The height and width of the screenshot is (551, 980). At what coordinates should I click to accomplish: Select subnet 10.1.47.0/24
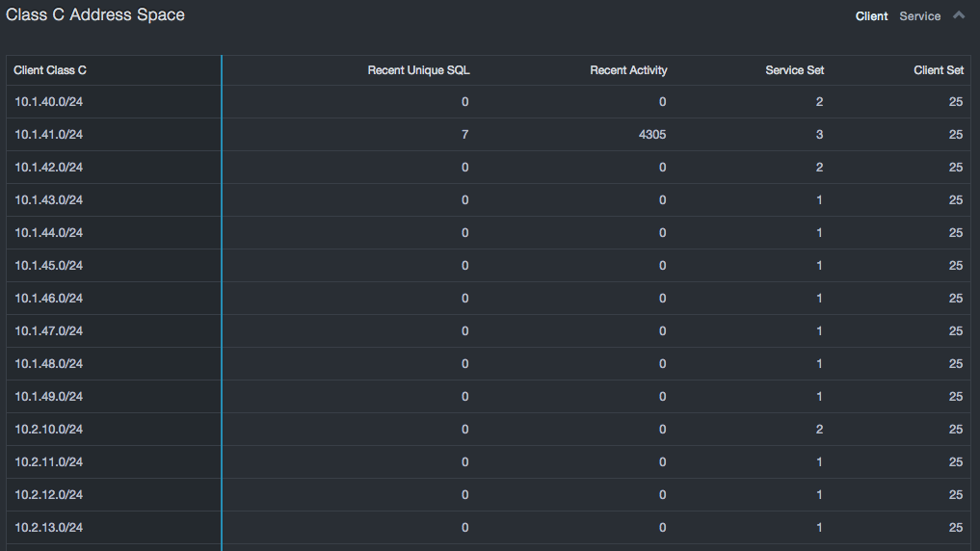49,331
